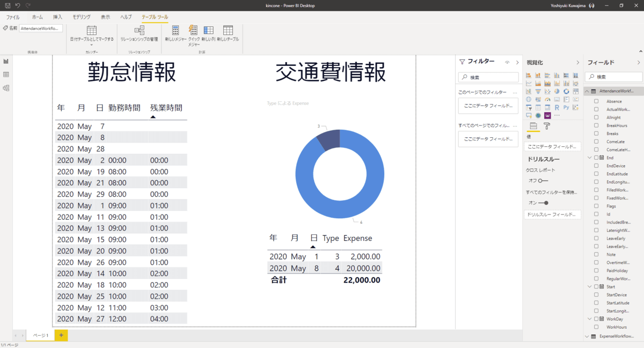Image resolution: width=644 pixels, height=348 pixels.
Task: Check the Absence field checkbox
Action: [x=596, y=101]
